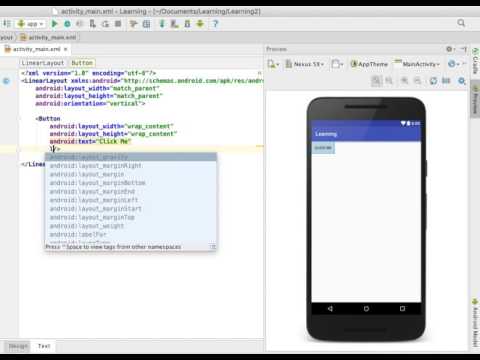
Task: Choose android:layout_marginRight suggestion
Action: (x=131, y=166)
